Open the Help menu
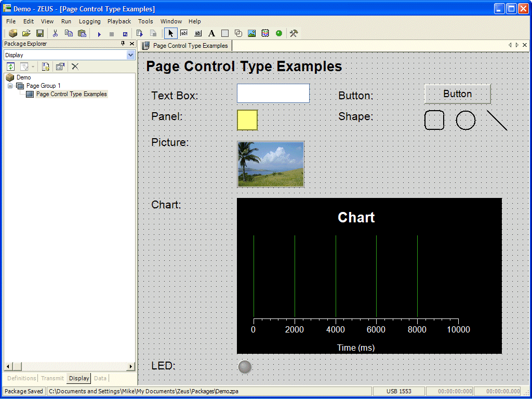 195,21
